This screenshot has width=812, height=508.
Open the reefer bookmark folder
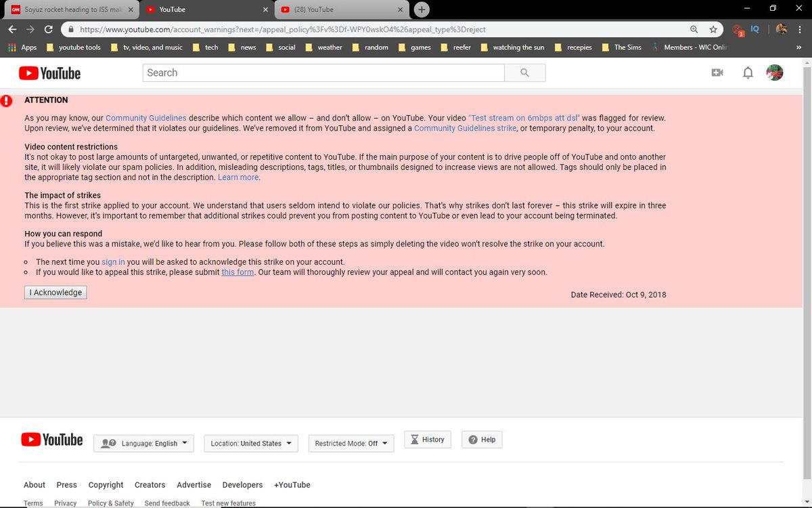(x=455, y=47)
